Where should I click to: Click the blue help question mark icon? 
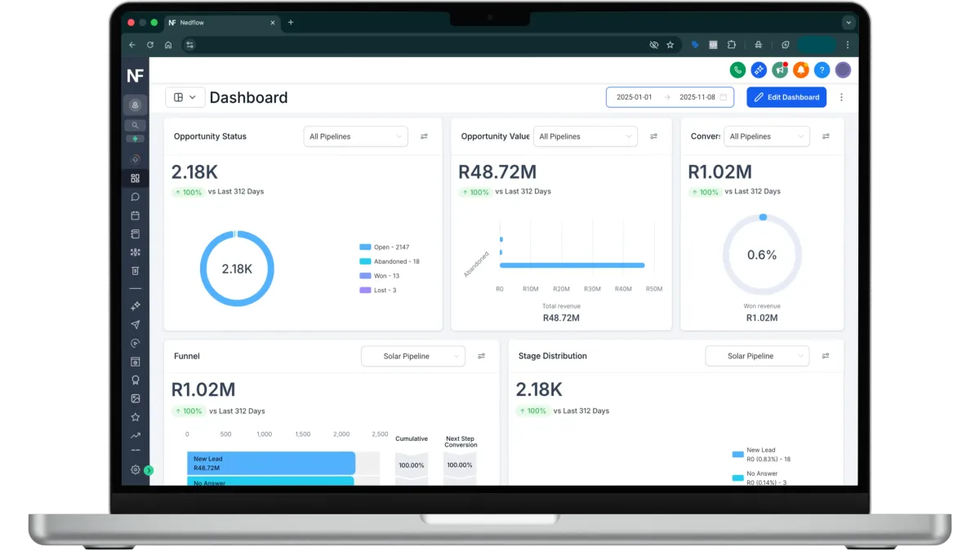(x=822, y=70)
